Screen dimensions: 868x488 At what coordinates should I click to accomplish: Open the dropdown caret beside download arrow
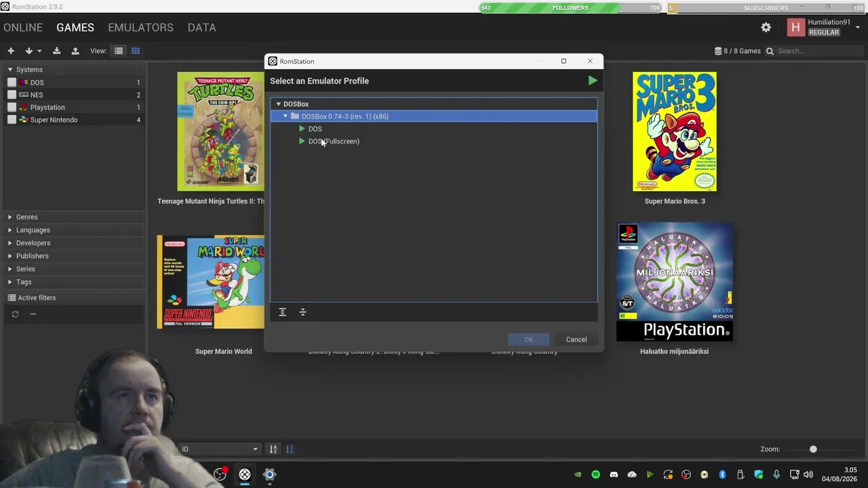click(39, 51)
